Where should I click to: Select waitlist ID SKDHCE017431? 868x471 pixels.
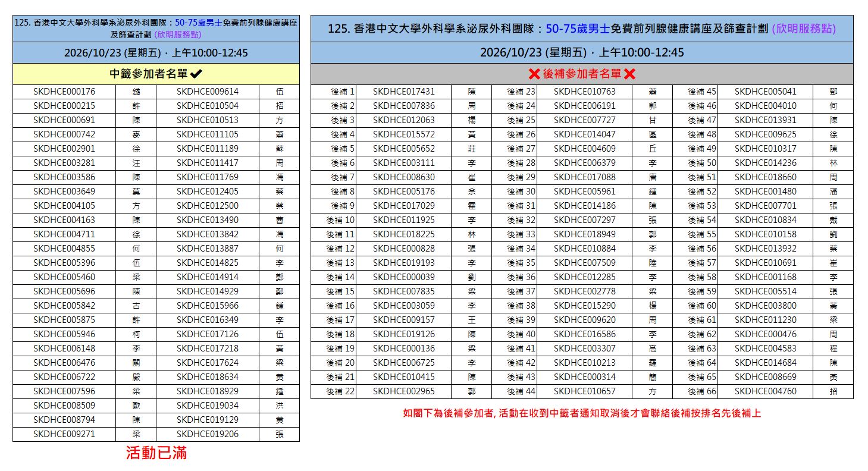(x=404, y=92)
